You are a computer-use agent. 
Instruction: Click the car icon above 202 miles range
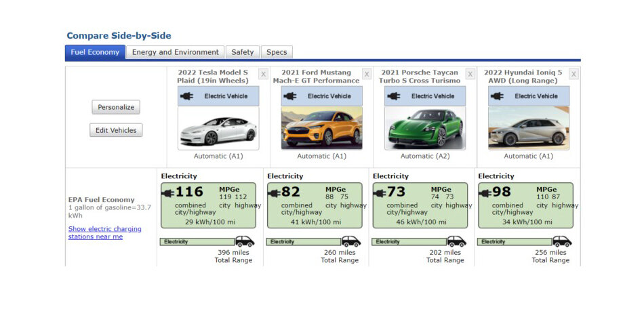point(456,241)
